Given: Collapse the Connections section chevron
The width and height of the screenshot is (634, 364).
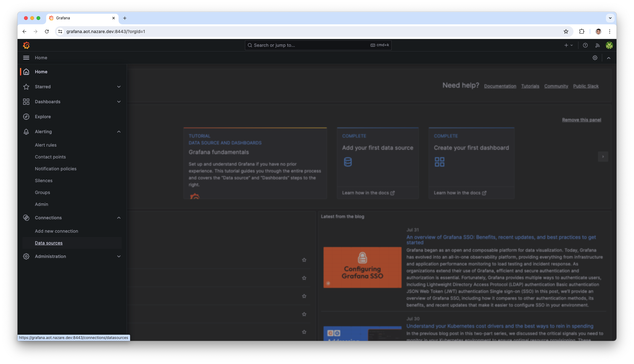Looking at the screenshot, I should coord(119,218).
